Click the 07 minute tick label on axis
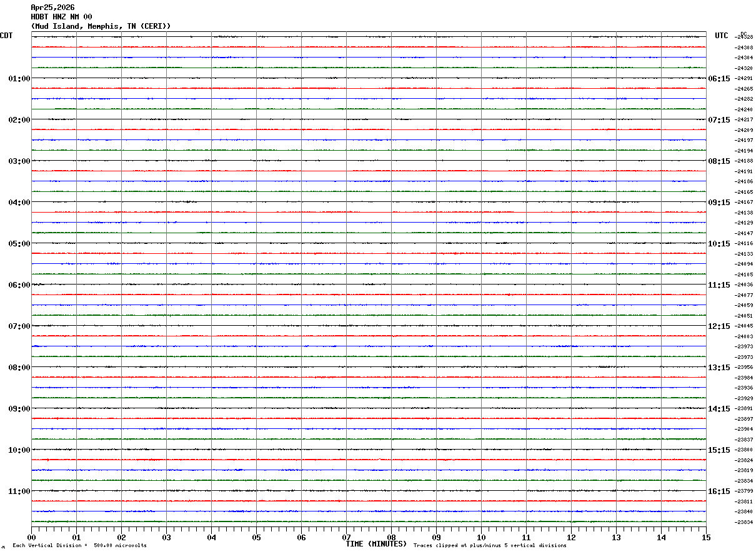Screen dimensions: 756x554 click(346, 538)
